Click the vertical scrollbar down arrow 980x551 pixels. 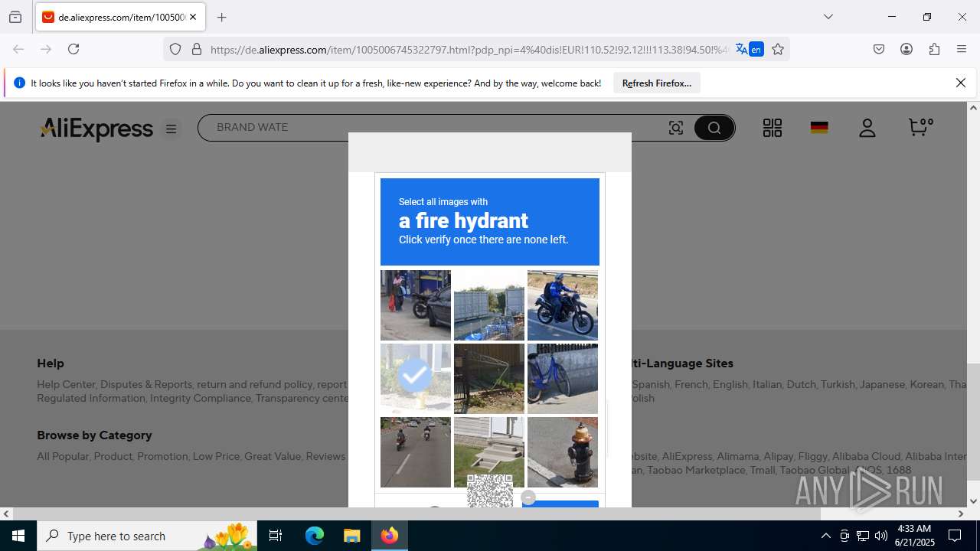(973, 501)
